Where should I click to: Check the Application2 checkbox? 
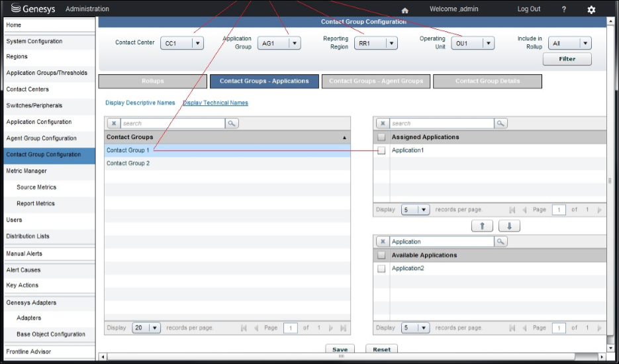(x=381, y=269)
